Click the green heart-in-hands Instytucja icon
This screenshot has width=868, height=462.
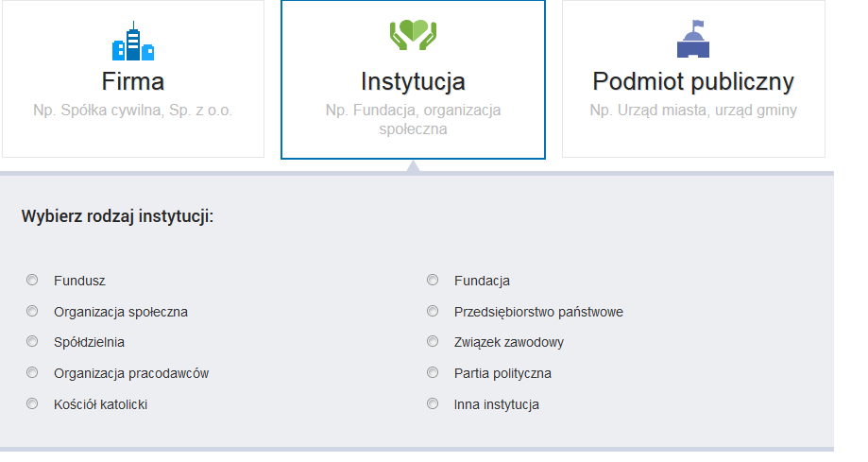(413, 35)
